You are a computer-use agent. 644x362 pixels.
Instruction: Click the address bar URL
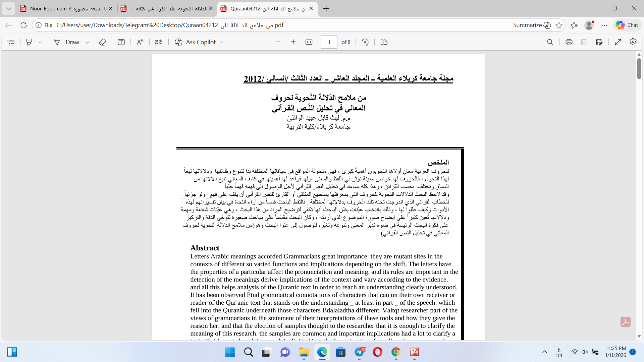170,25
